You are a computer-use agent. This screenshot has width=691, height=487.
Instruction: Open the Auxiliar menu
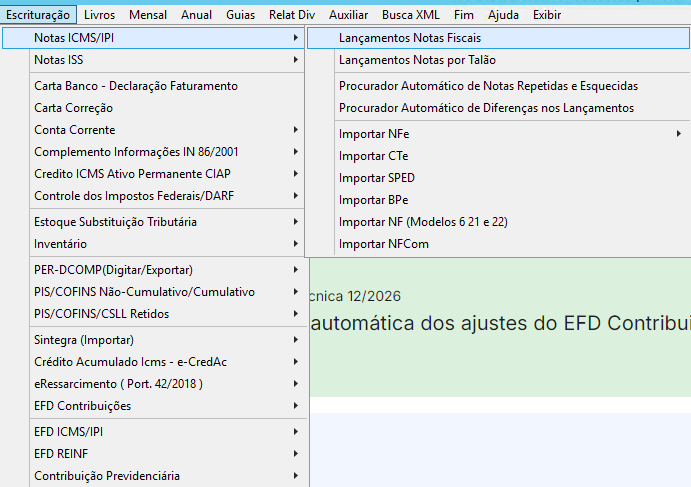[x=349, y=15]
